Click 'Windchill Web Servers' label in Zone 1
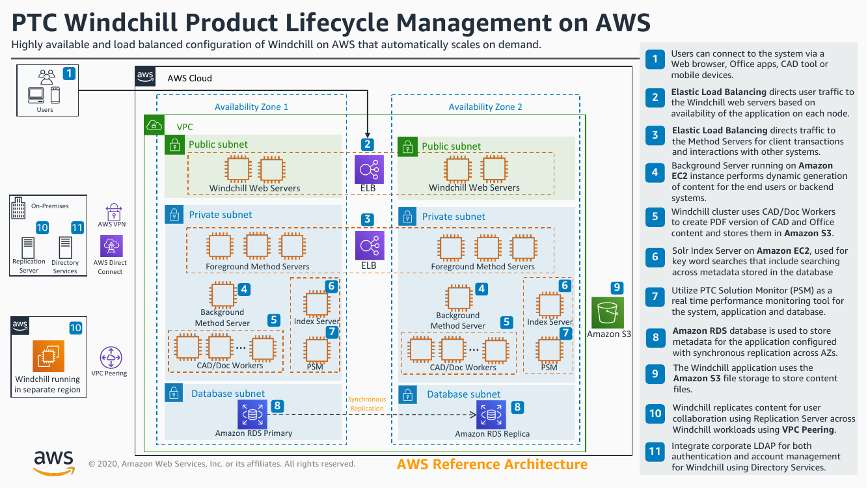The height and width of the screenshot is (488, 868). 254,188
